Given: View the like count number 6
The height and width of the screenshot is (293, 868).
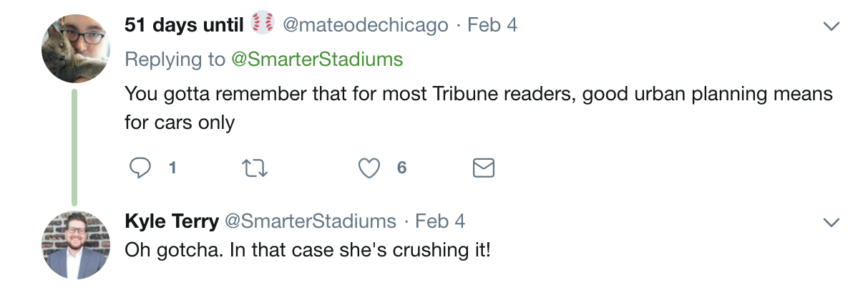Looking at the screenshot, I should [x=401, y=168].
